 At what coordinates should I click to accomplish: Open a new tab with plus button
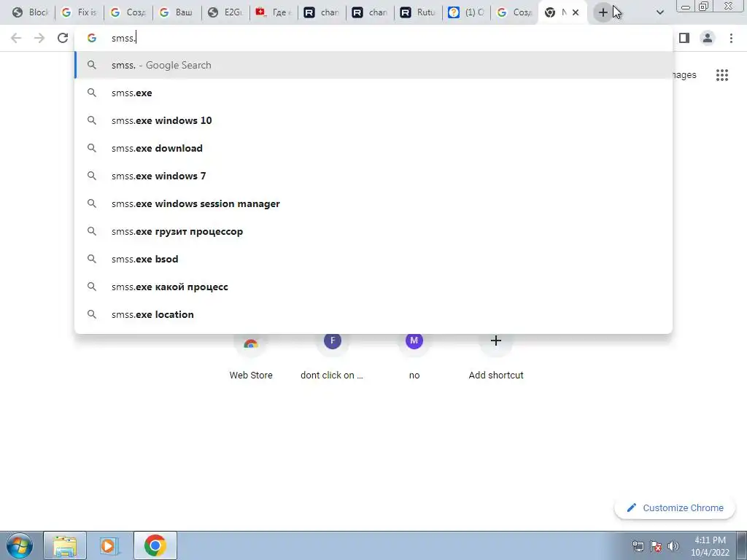coord(603,12)
